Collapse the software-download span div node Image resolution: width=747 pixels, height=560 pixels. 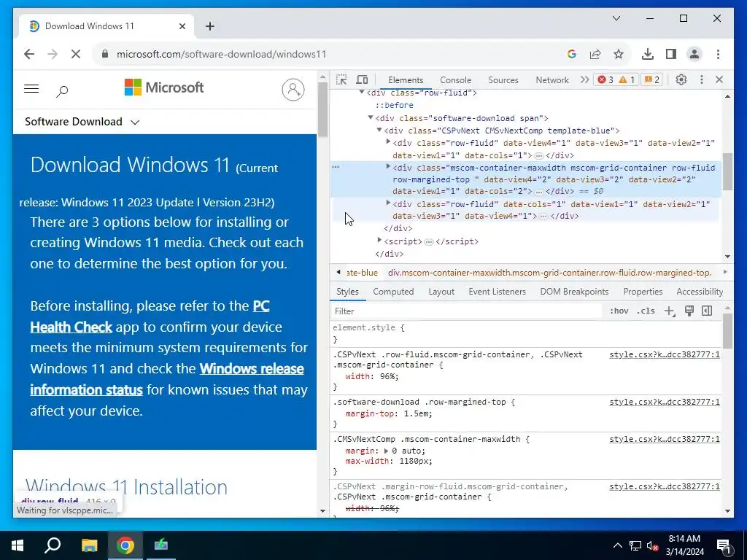370,117
